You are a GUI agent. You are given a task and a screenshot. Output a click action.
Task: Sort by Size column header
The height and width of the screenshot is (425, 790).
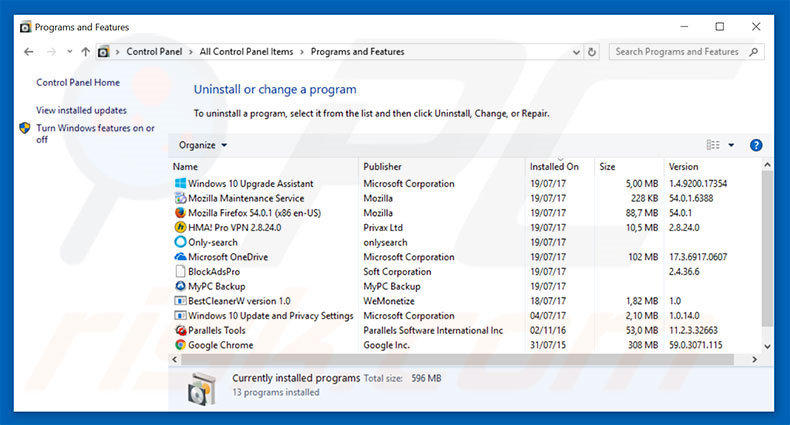tap(607, 167)
